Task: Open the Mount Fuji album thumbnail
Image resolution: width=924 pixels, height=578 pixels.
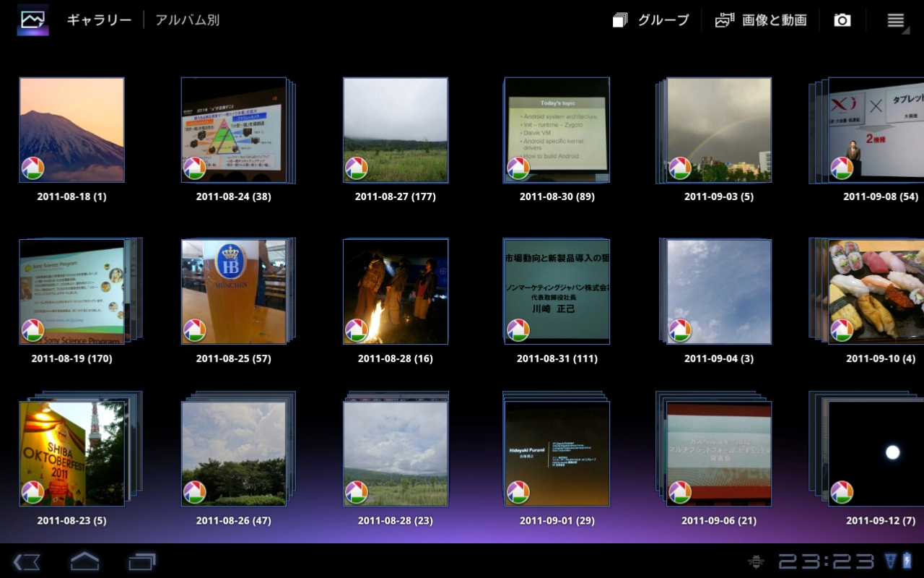Action: tap(72, 130)
